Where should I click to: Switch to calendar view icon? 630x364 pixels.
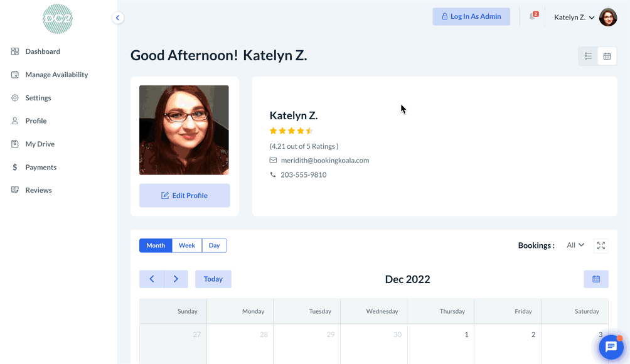(607, 56)
